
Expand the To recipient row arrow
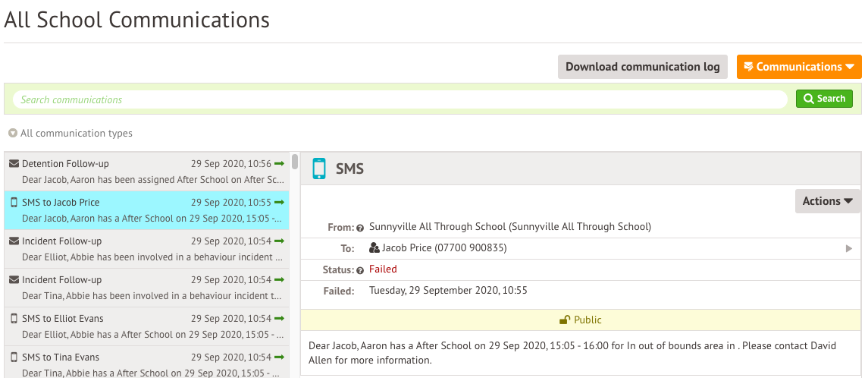(849, 248)
